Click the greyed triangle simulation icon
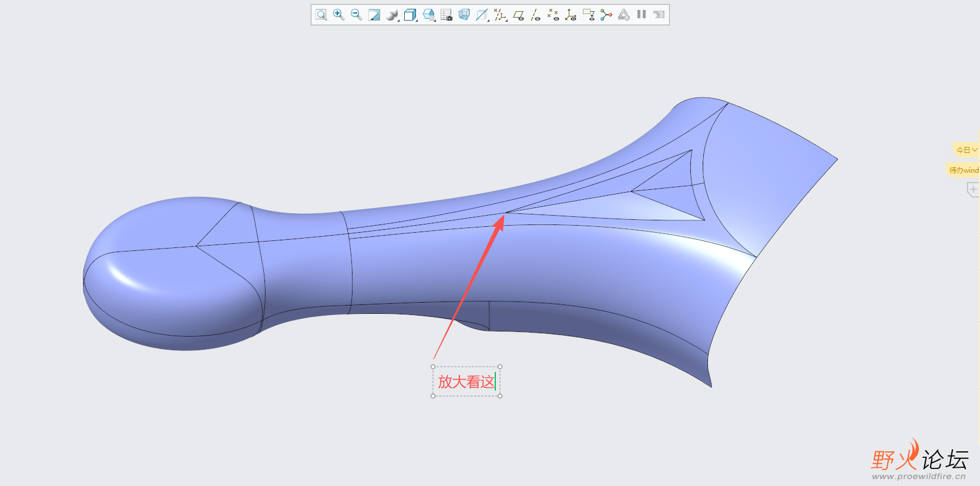Image resolution: width=980 pixels, height=486 pixels. 624,15
